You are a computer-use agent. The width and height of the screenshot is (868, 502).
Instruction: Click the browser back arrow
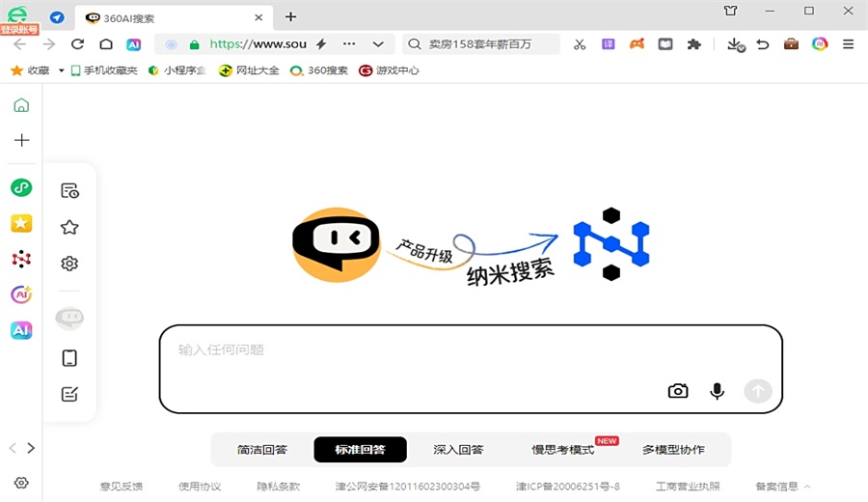(19, 44)
